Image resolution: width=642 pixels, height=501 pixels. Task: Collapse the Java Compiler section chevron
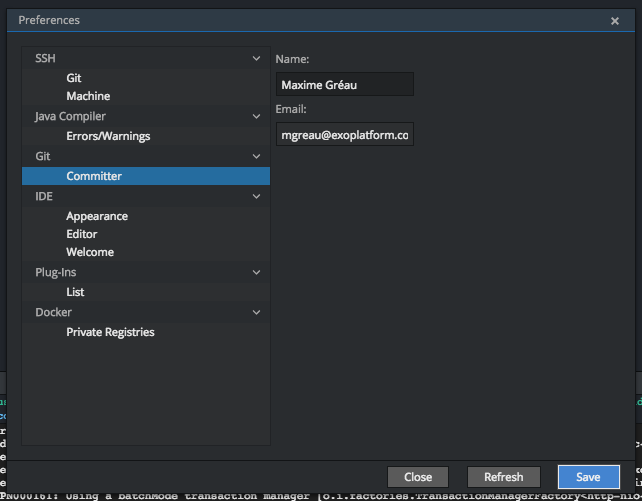pyautogui.click(x=256, y=117)
